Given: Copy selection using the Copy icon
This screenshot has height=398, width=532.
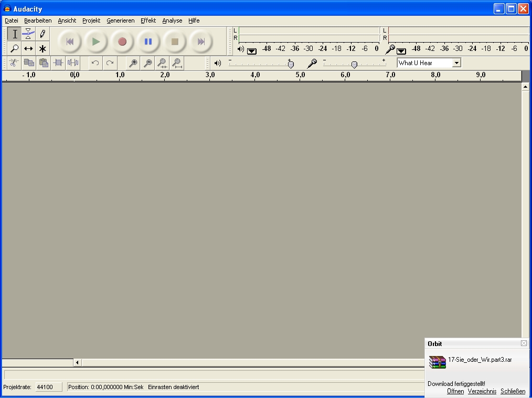Looking at the screenshot, I should pos(29,63).
